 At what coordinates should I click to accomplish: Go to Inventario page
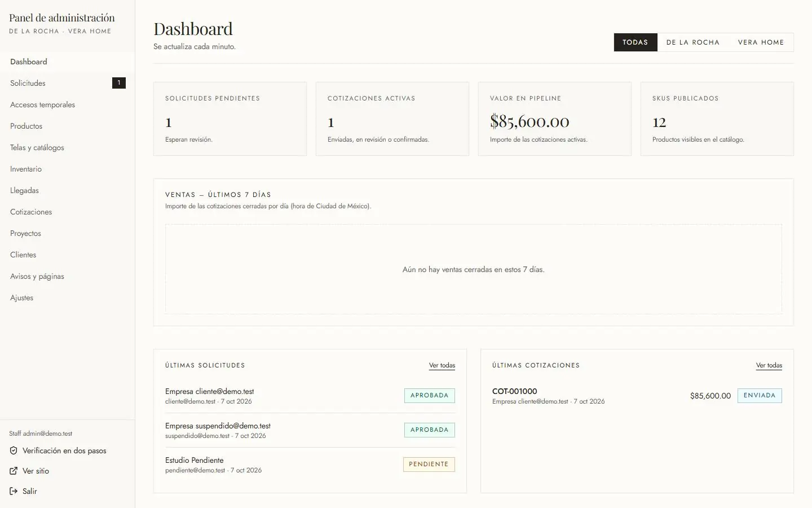(x=68, y=169)
